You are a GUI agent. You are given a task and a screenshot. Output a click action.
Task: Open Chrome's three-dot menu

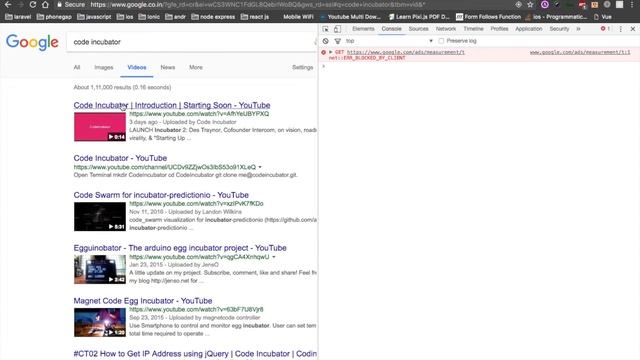[631, 4]
